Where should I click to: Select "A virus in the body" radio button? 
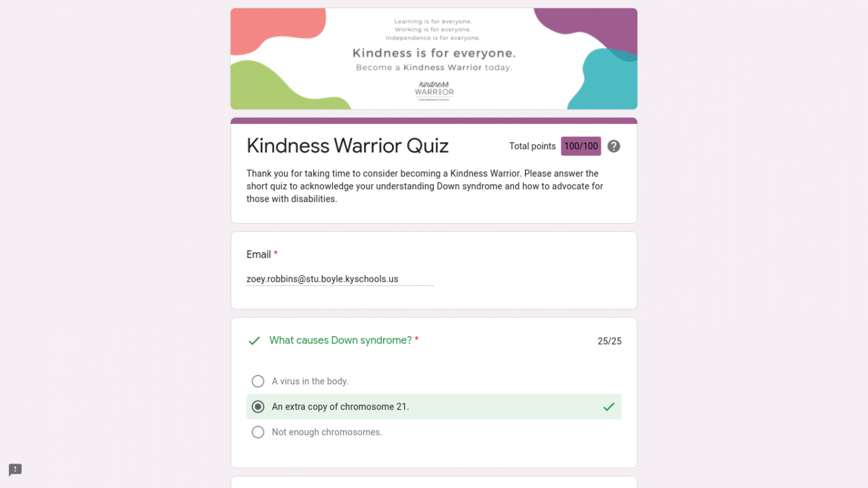pyautogui.click(x=258, y=382)
